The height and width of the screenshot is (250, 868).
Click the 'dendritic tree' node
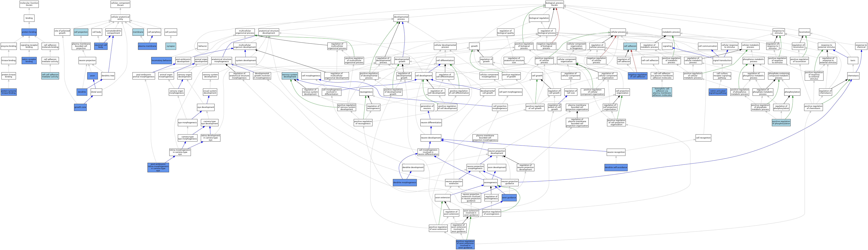(x=108, y=76)
